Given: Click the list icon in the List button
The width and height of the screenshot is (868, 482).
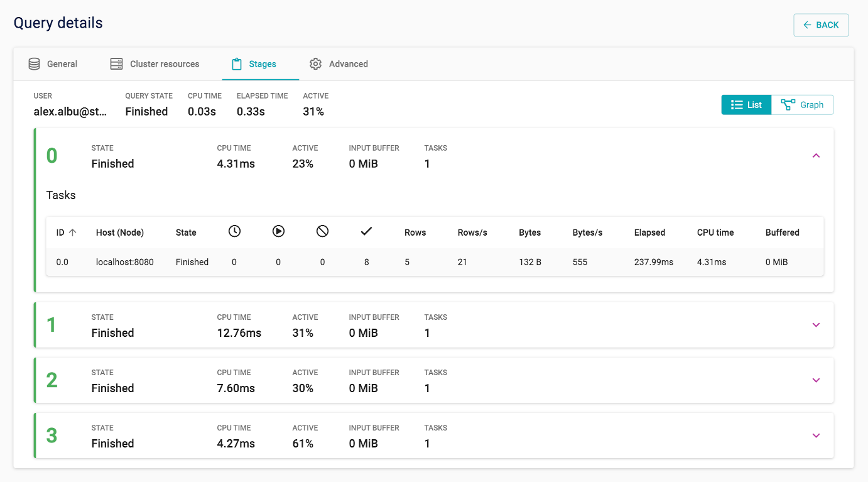Looking at the screenshot, I should (x=736, y=104).
